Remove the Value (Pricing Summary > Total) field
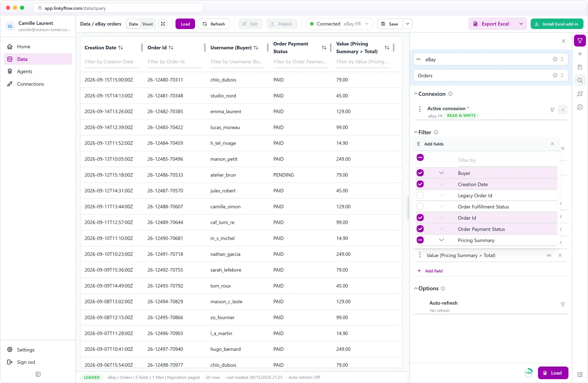 560,255
